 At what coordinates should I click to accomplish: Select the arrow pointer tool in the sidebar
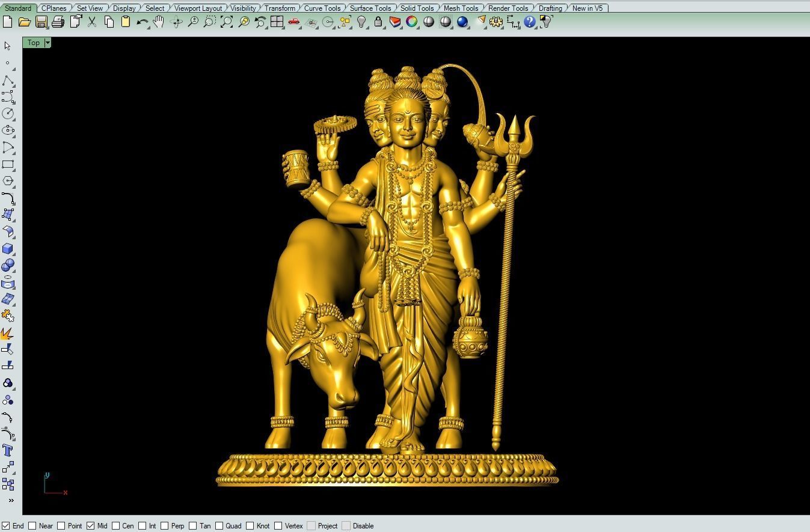point(8,46)
